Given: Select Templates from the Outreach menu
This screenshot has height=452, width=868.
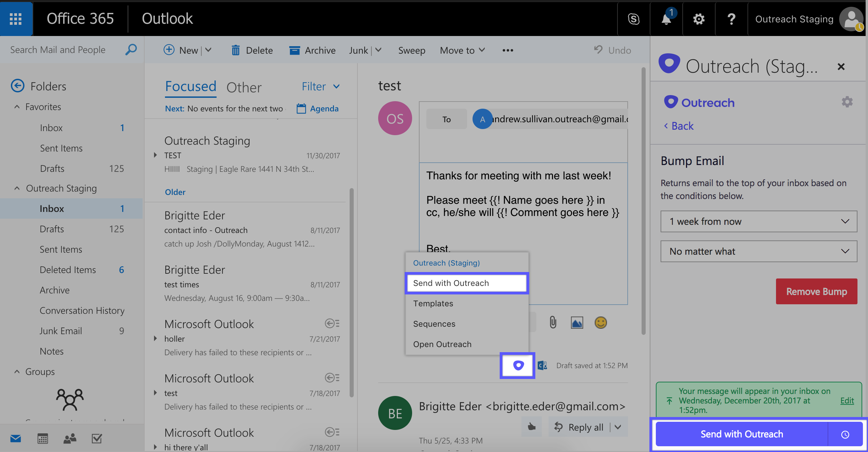Looking at the screenshot, I should 433,304.
